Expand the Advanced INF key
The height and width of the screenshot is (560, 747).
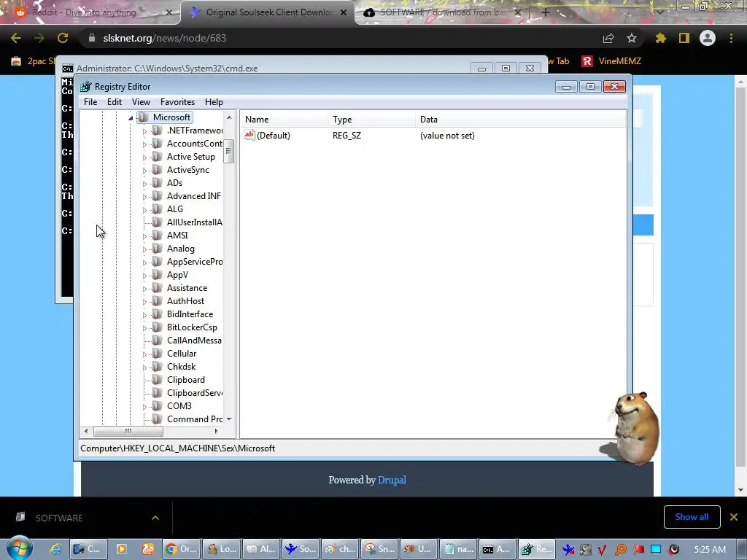(x=145, y=197)
